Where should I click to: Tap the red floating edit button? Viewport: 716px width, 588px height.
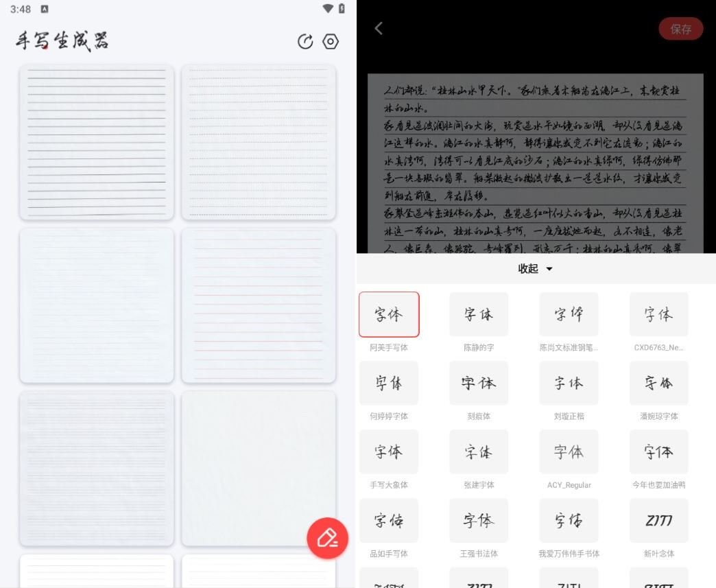(x=327, y=538)
